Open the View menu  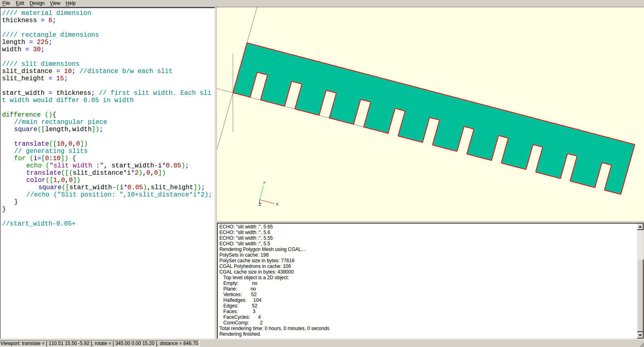(55, 3)
